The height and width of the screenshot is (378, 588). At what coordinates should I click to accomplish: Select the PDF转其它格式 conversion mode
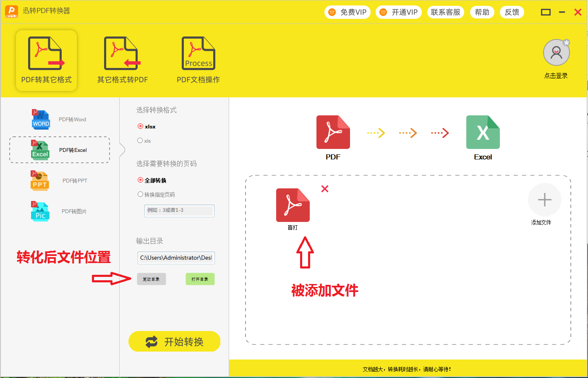pyautogui.click(x=46, y=60)
